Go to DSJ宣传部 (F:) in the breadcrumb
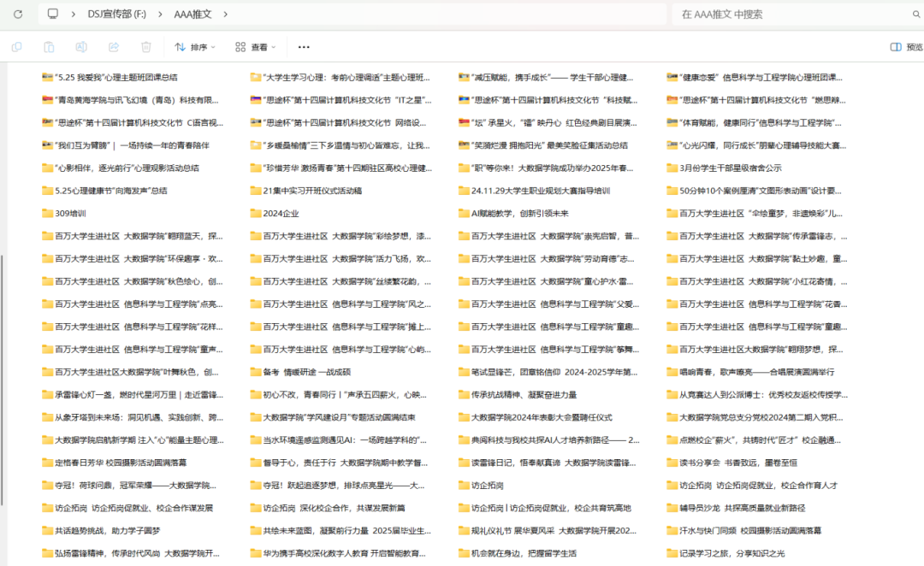 click(x=119, y=14)
